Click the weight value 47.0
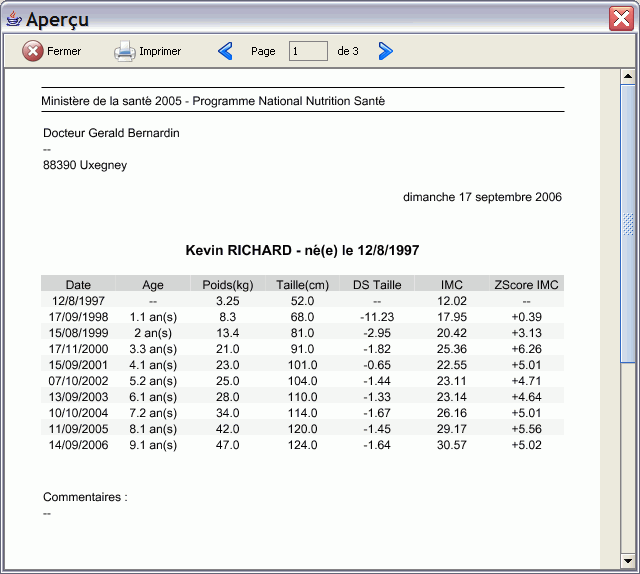Screen dimensions: 640x574 pyautogui.click(x=228, y=445)
